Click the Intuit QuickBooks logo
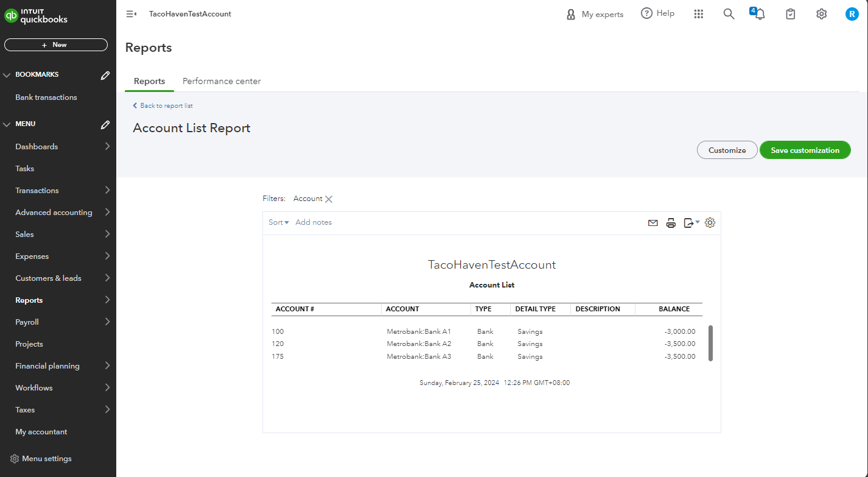The image size is (868, 477). (36, 15)
